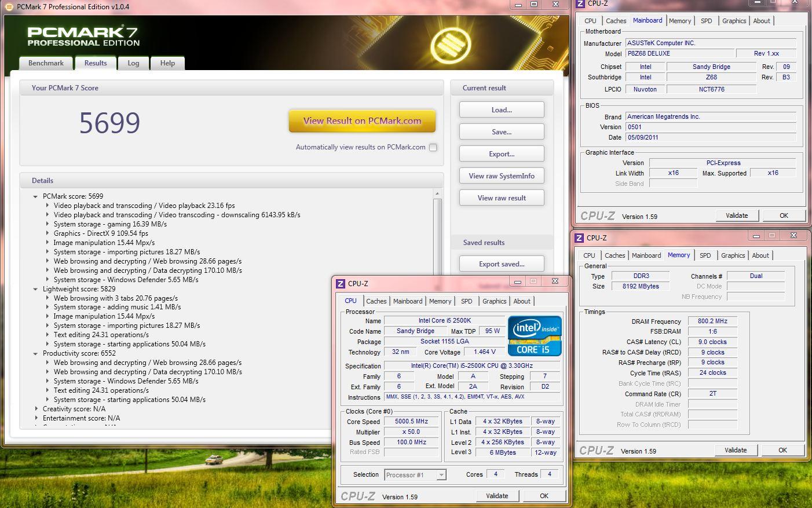This screenshot has height=508, width=812.
Task: Click Text editing 24.31 operations/s under Lightweight
Action: pos(101,335)
